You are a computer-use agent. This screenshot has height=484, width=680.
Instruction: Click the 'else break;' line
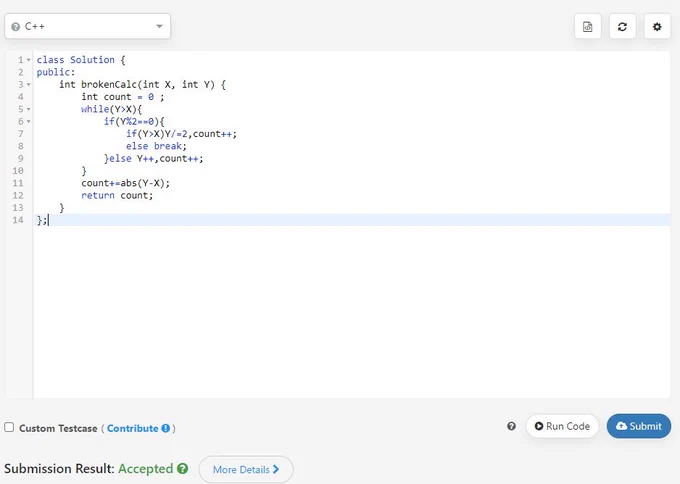click(157, 146)
